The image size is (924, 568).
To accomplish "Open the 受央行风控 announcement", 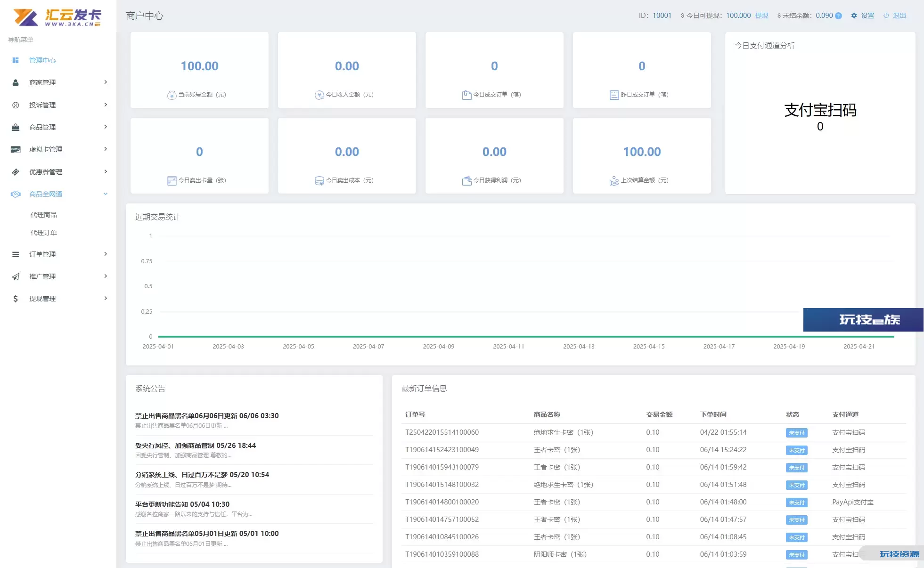I will [x=195, y=446].
